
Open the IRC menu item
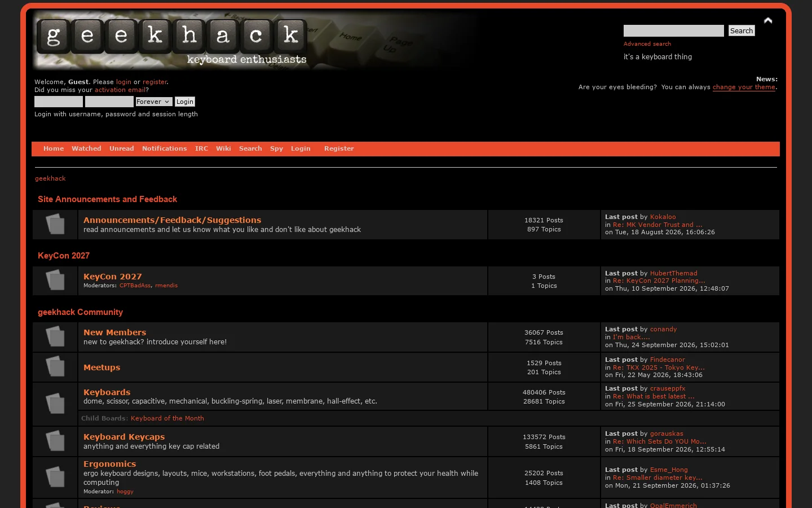[x=201, y=148]
